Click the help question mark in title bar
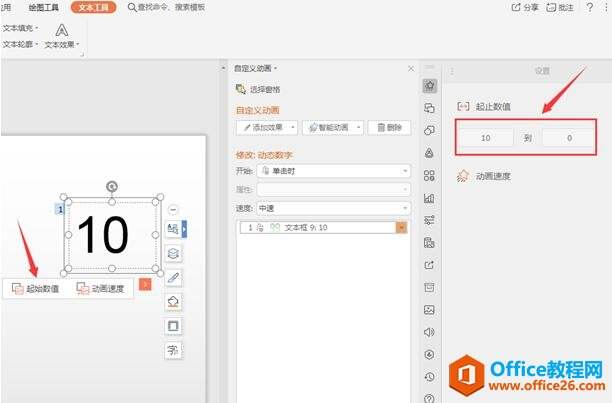Screen dimensions: 612x403 click(590, 7)
